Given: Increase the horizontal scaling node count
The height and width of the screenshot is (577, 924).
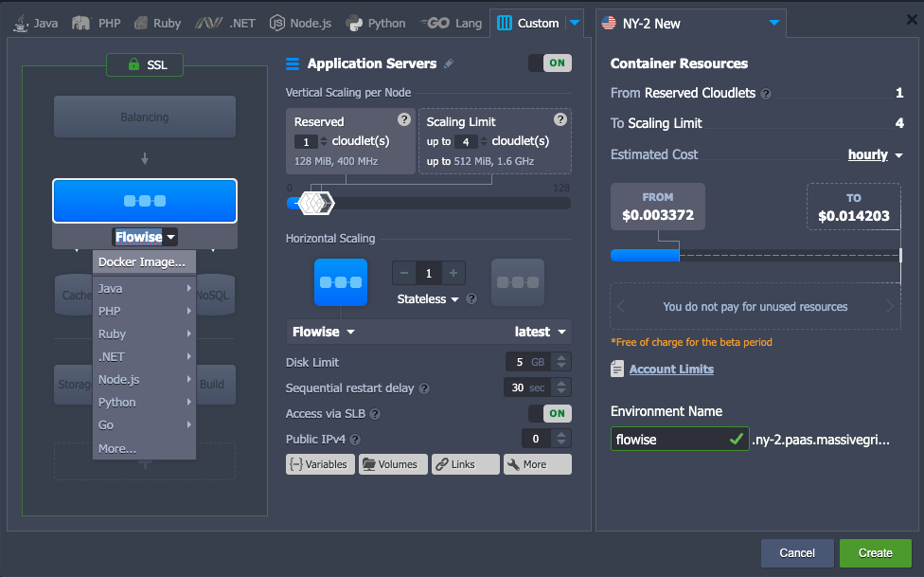Looking at the screenshot, I should [453, 273].
